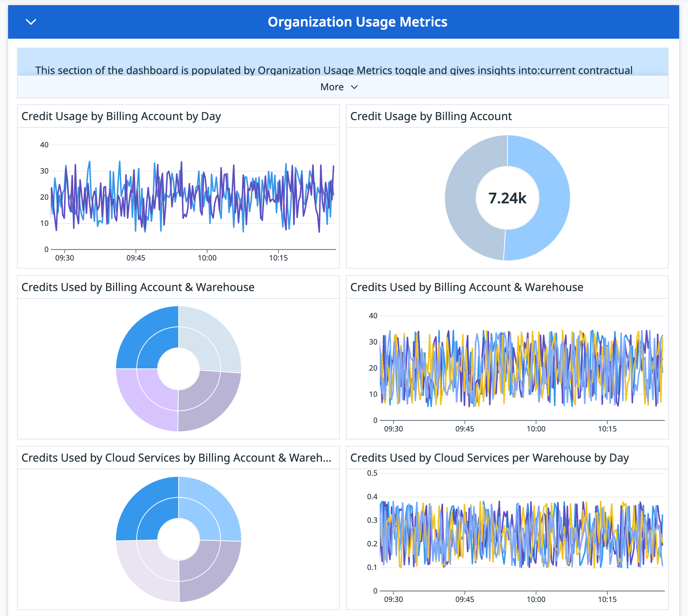688x616 pixels.
Task: Click the Organization Usage Metrics header title
Action: (x=358, y=22)
